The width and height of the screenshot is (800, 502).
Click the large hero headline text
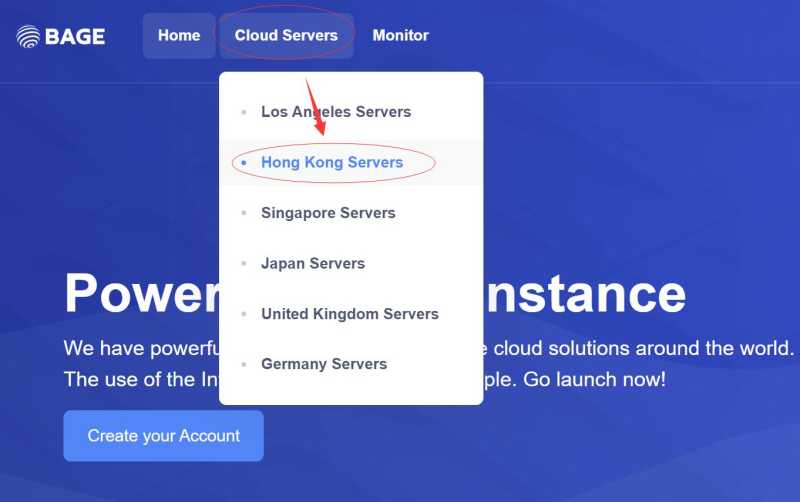click(x=140, y=293)
